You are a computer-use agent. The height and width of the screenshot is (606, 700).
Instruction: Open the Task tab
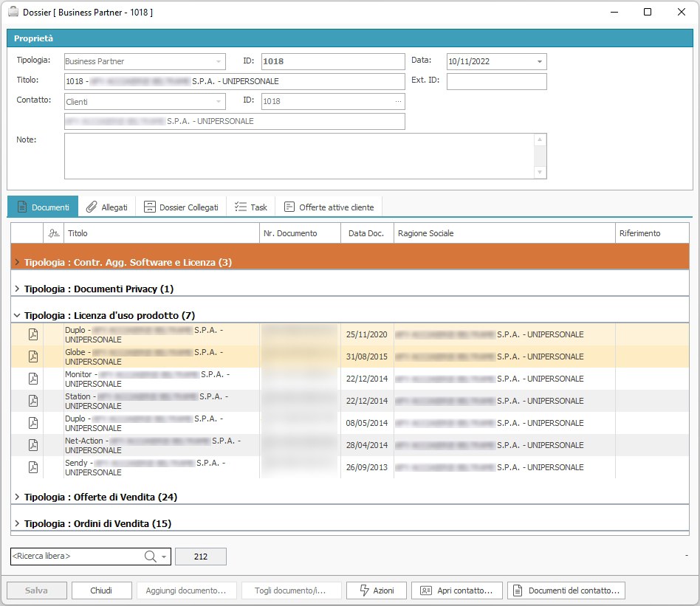pyautogui.click(x=251, y=207)
